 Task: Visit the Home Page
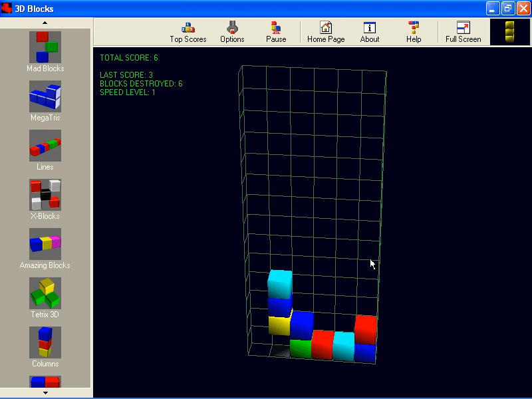click(326, 32)
